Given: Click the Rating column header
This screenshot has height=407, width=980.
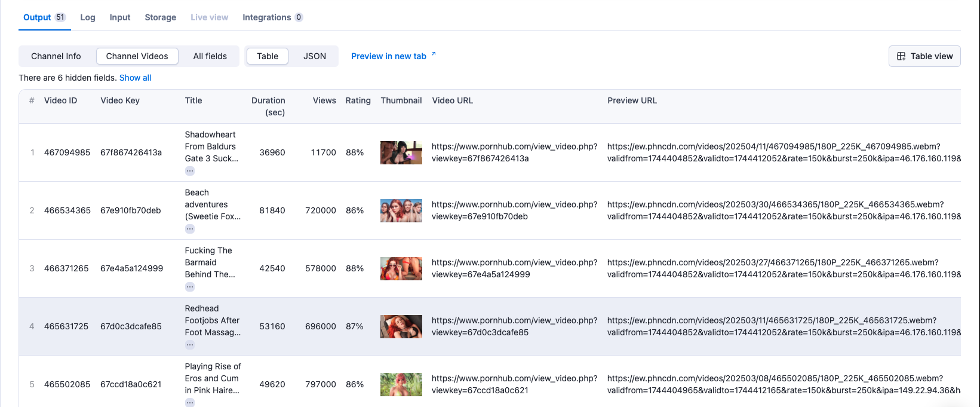Looking at the screenshot, I should click(x=358, y=100).
